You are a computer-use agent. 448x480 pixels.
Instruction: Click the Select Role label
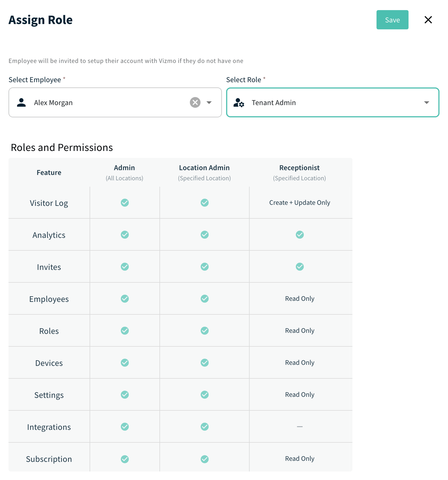[x=244, y=80]
